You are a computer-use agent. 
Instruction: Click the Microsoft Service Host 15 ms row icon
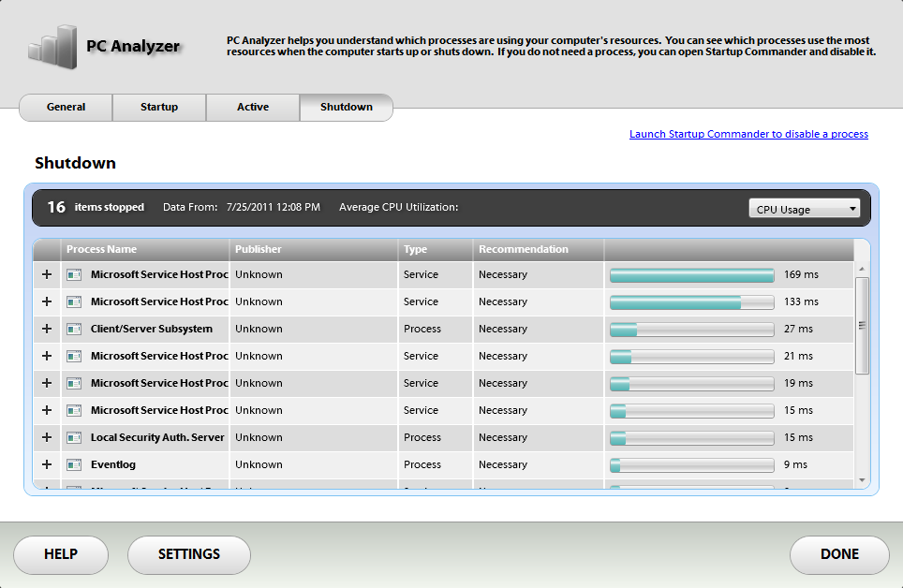[x=74, y=410]
